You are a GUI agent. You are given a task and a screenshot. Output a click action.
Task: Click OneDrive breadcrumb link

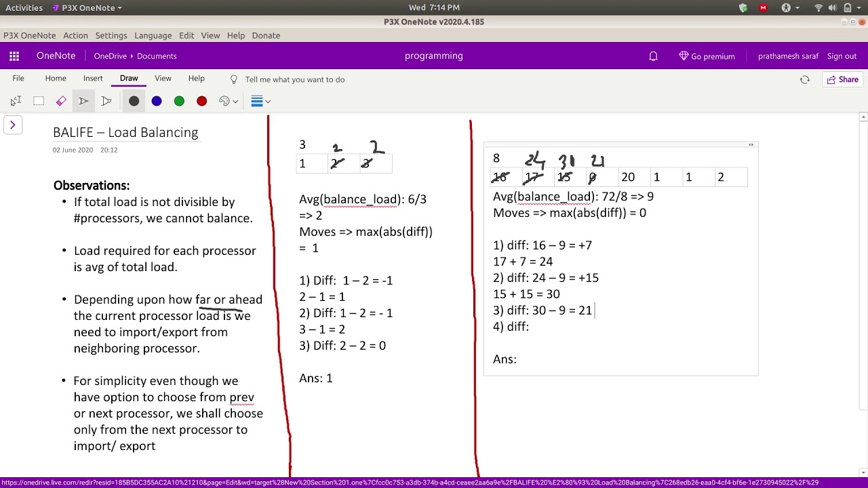pyautogui.click(x=111, y=56)
